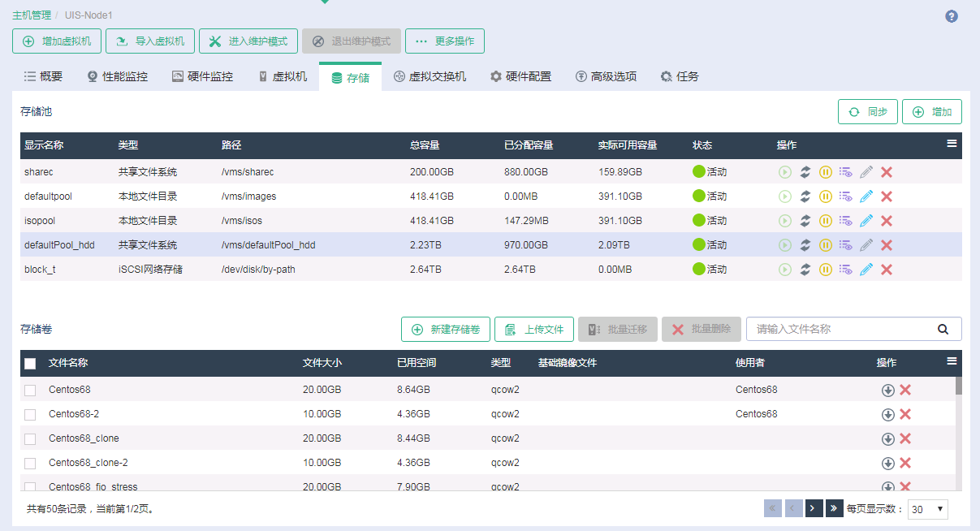
Task: Pause the sharec storage pool
Action: [x=826, y=172]
